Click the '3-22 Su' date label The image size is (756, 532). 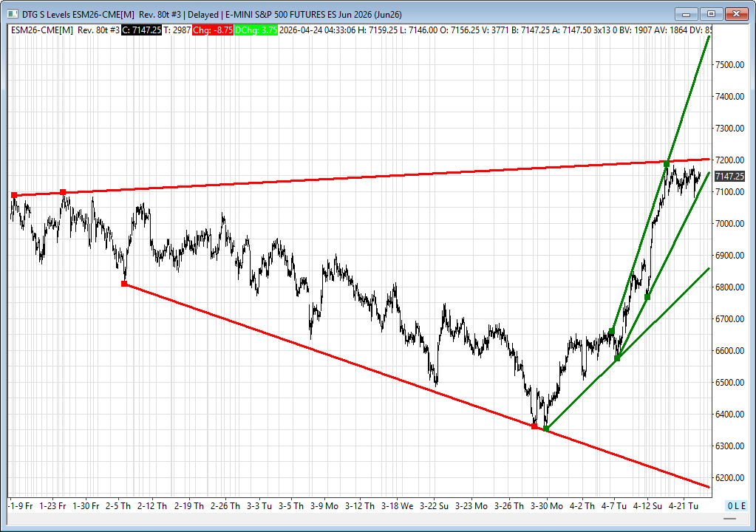point(434,506)
